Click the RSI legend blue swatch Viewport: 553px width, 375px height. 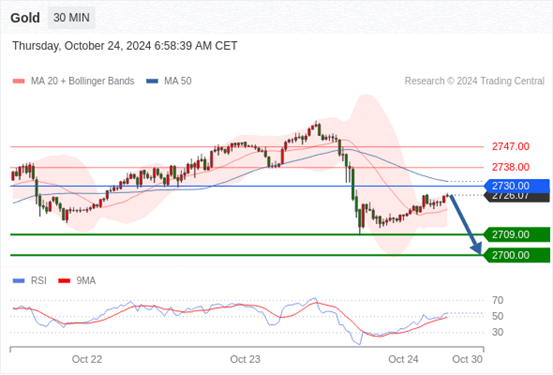point(19,281)
